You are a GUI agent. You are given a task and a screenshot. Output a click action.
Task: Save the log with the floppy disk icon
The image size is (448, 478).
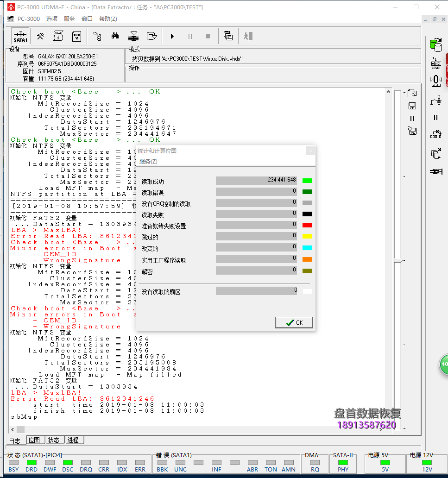[x=412, y=106]
